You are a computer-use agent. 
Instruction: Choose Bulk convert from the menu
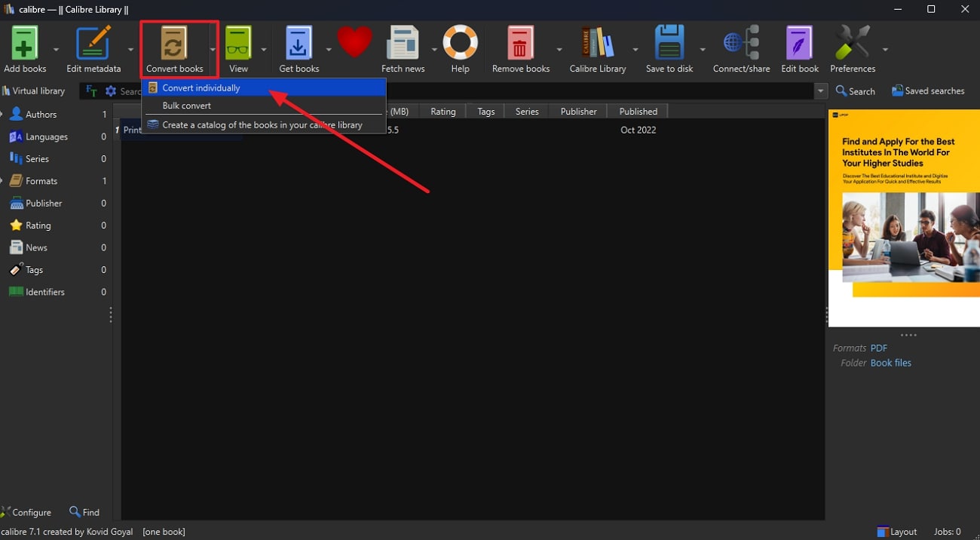(264, 106)
